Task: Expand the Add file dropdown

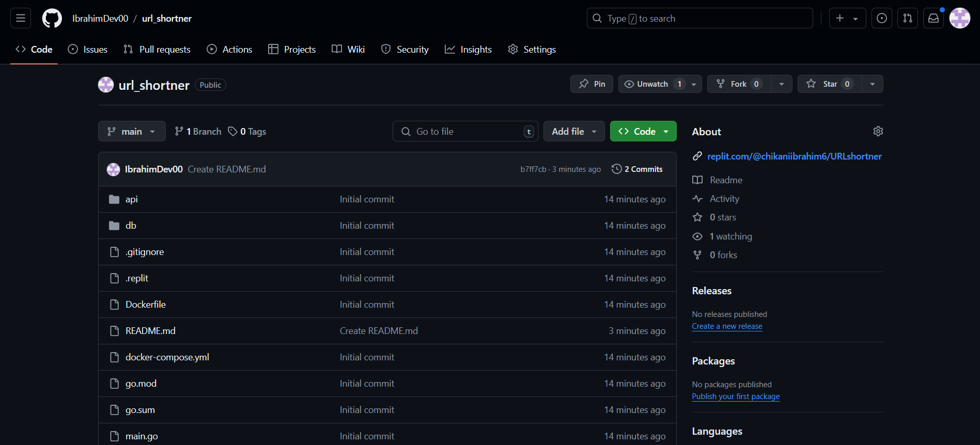Action: (x=574, y=131)
